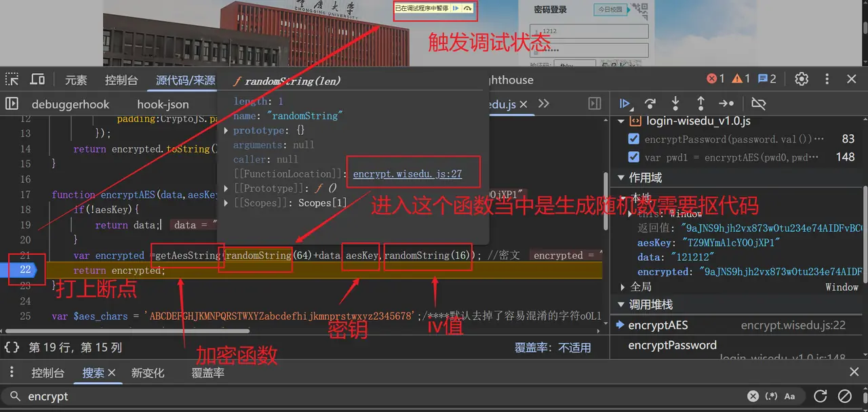Step over next function call
Screen dimensions: 868x412
coord(650,104)
